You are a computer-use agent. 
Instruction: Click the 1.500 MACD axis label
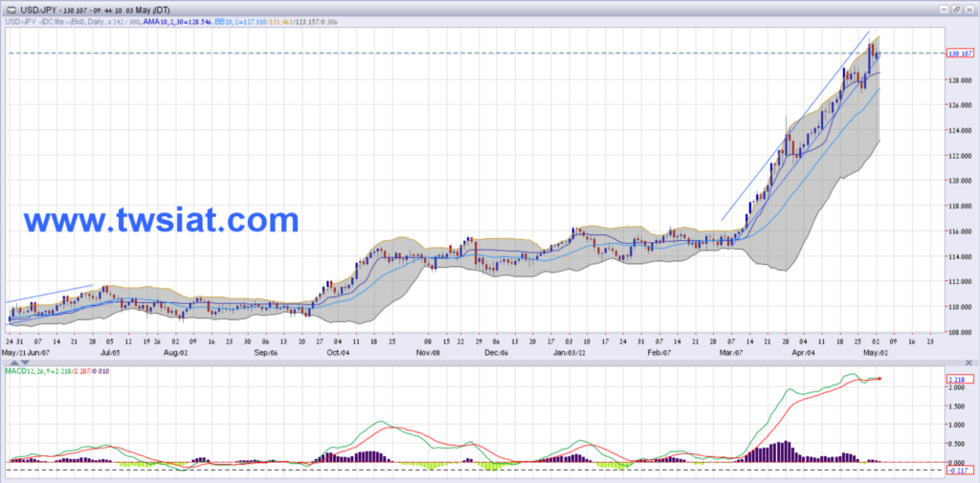[x=959, y=406]
